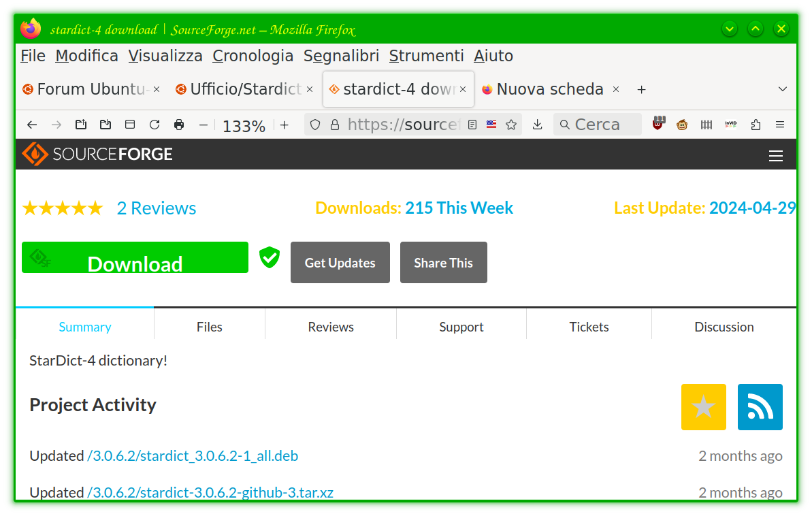Print the page with the printer icon
The image size is (812, 516).
coord(178,125)
